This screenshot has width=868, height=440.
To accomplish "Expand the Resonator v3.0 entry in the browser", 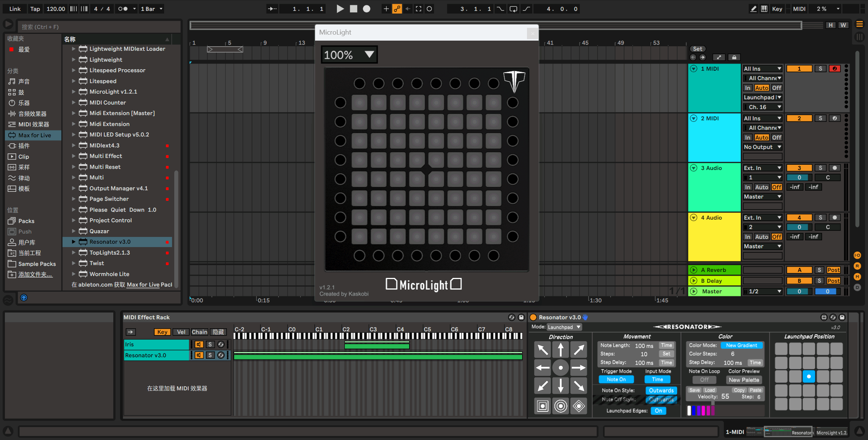I will point(73,241).
